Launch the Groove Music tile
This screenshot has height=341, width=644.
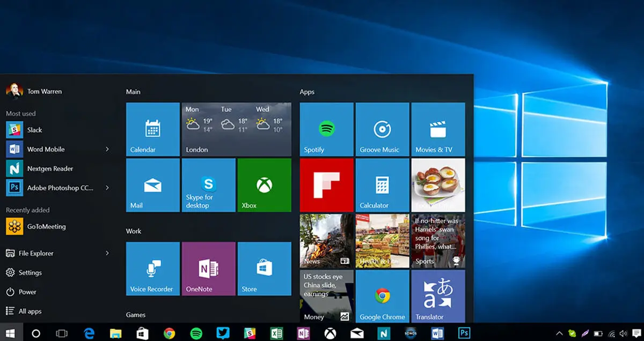point(382,129)
